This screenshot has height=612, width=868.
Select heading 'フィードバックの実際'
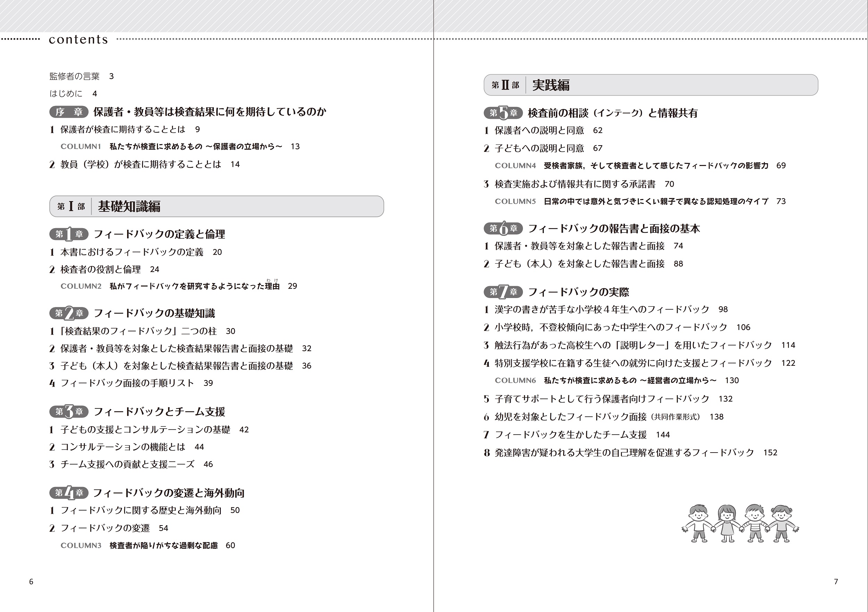pyautogui.click(x=579, y=292)
